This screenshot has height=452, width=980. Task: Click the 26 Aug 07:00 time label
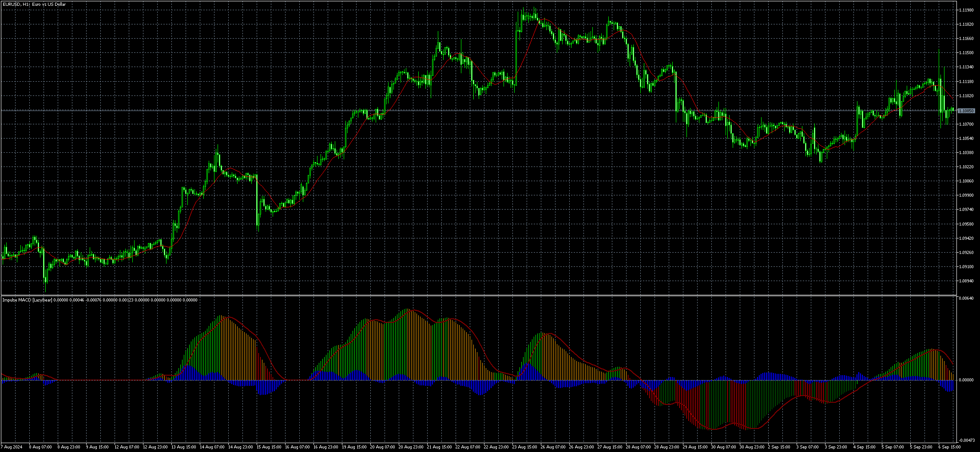point(553,447)
